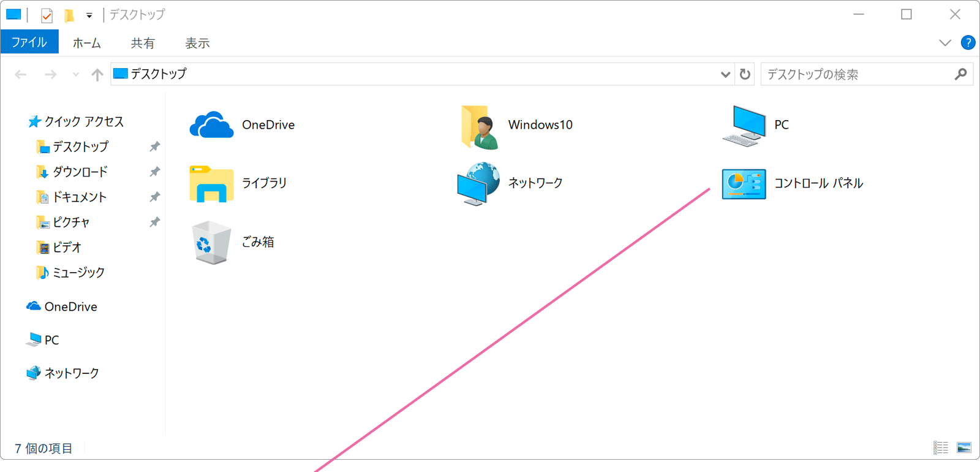Select ビデオ in navigation pane
This screenshot has width=980, height=472.
click(x=59, y=247)
